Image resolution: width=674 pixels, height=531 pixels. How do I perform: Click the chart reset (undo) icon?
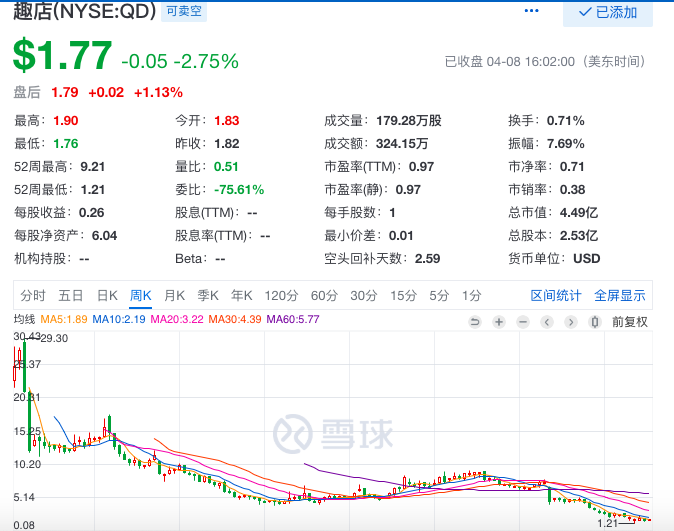click(475, 321)
